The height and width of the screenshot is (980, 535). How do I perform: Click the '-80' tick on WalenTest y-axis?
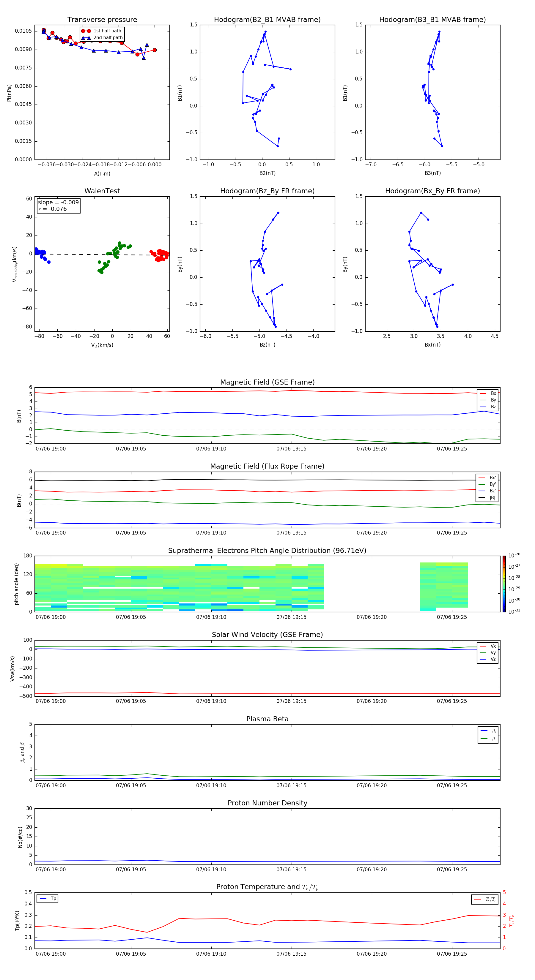tap(27, 327)
